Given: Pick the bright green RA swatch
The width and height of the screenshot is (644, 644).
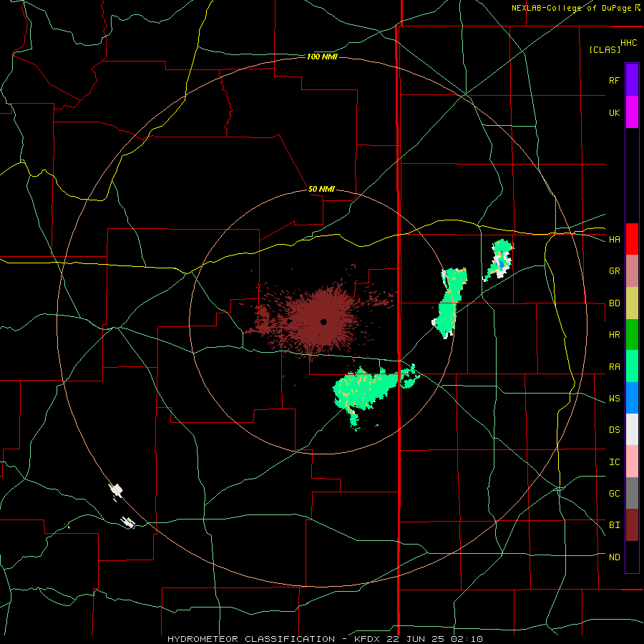Looking at the screenshot, I should (x=632, y=366).
